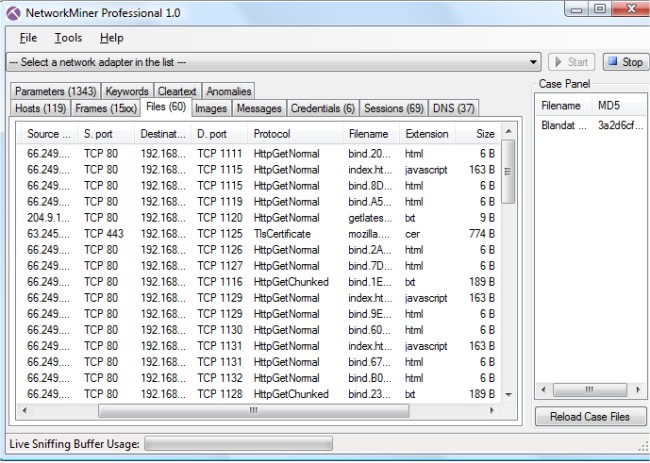
Task: Click the TCP 443 source port cell
Action: pyautogui.click(x=104, y=234)
